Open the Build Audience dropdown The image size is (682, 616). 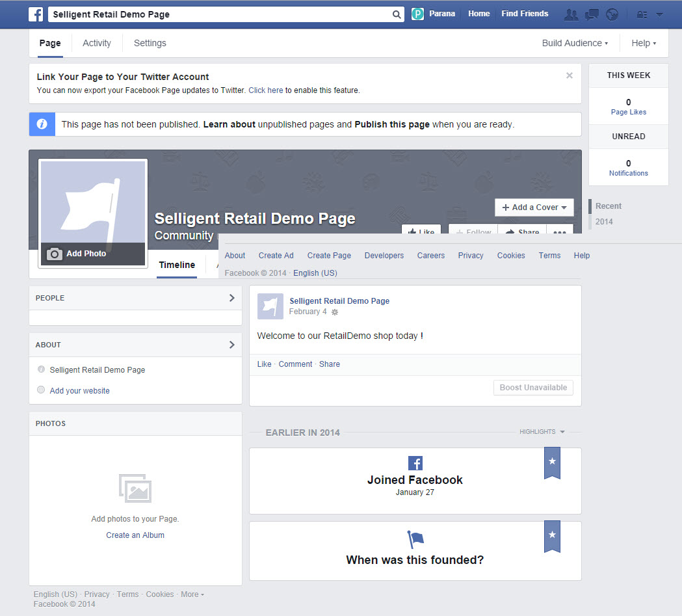(x=575, y=43)
